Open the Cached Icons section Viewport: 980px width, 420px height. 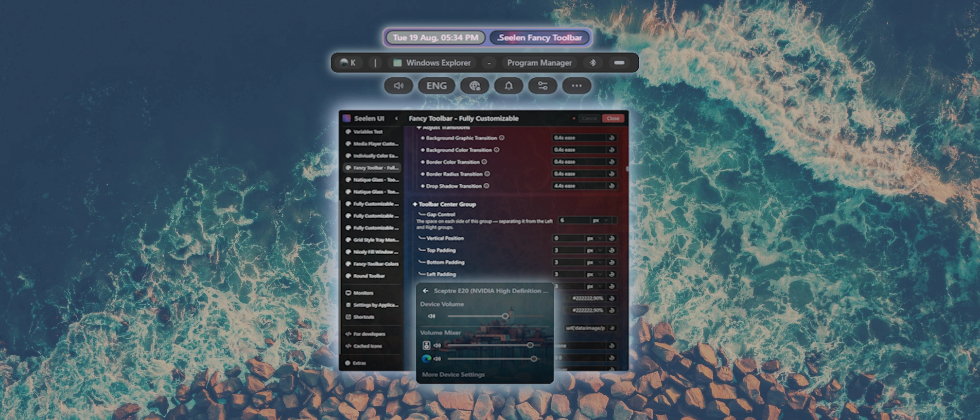point(372,346)
